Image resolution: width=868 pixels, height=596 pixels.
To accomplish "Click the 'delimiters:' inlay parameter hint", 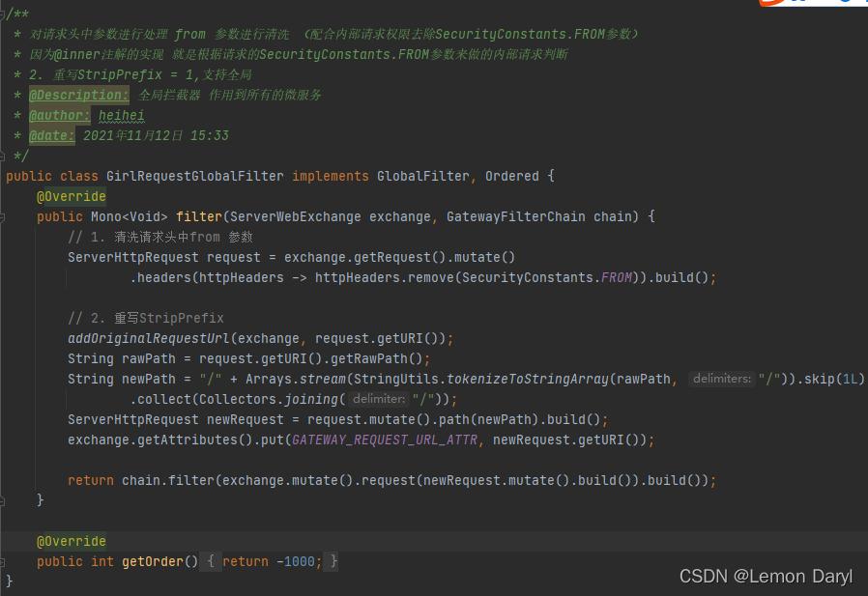I will point(722,379).
